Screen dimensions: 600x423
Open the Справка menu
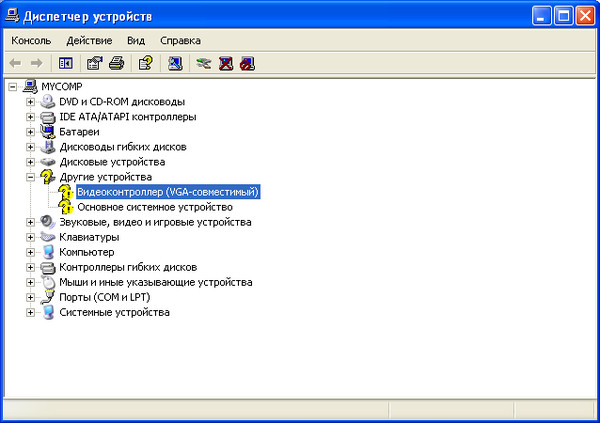(x=180, y=41)
